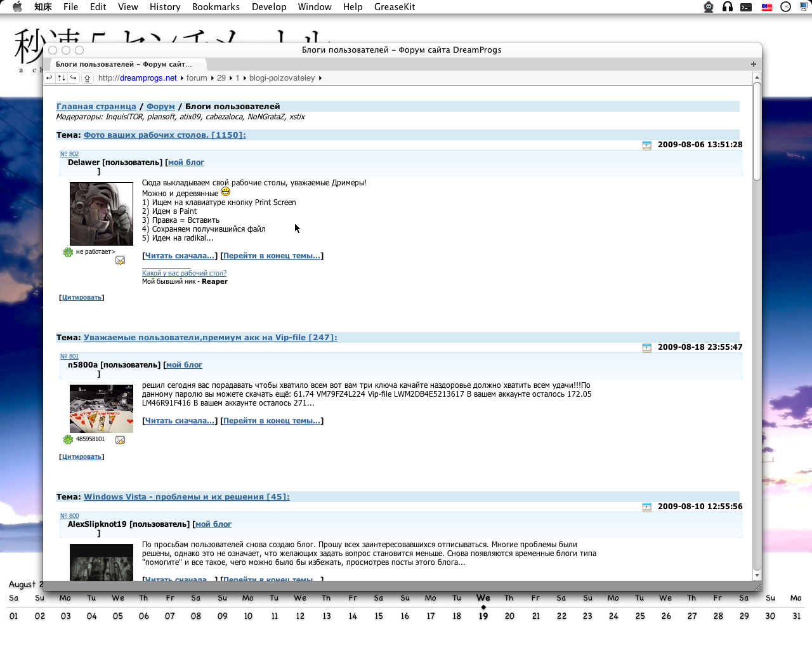Open the Apple menu
The image size is (812, 650).
(x=17, y=7)
